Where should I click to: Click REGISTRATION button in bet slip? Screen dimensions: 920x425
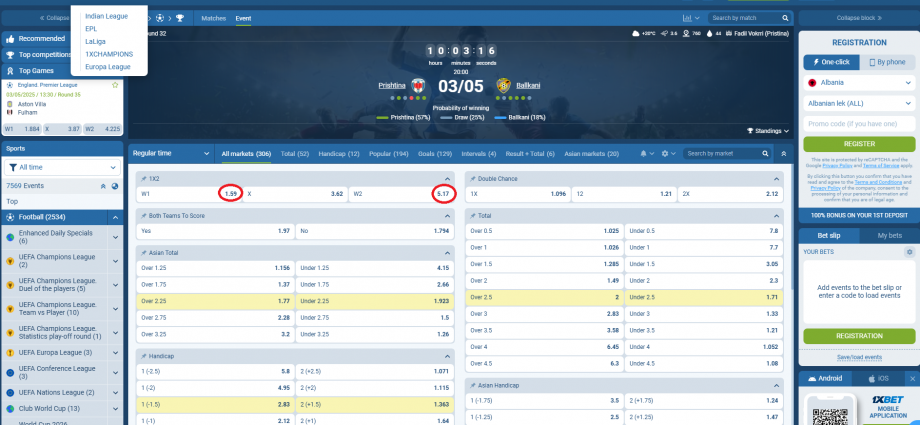point(859,336)
